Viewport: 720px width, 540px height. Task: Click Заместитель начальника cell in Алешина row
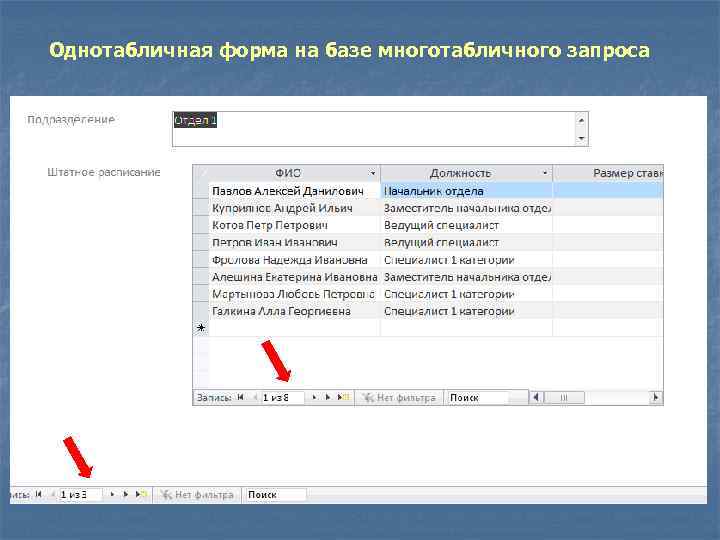(x=467, y=277)
